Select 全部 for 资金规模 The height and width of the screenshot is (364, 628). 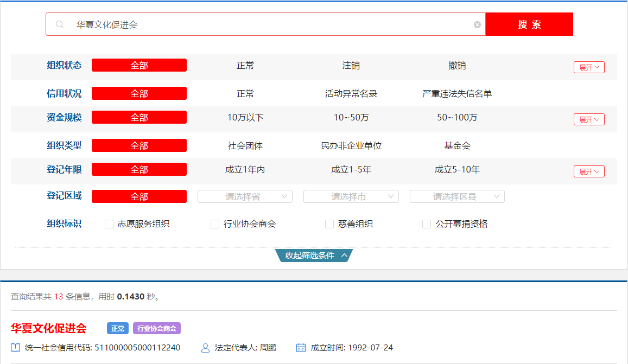tap(139, 117)
